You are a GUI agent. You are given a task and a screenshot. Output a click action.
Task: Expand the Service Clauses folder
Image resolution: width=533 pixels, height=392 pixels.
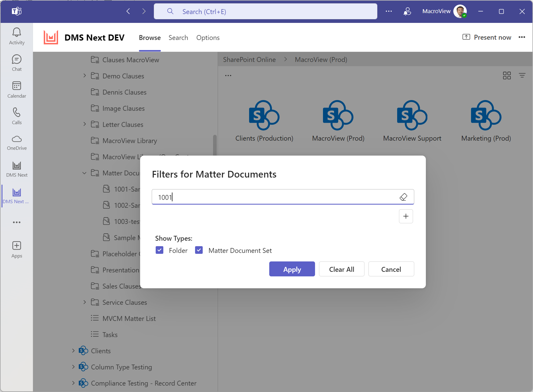[x=85, y=302]
